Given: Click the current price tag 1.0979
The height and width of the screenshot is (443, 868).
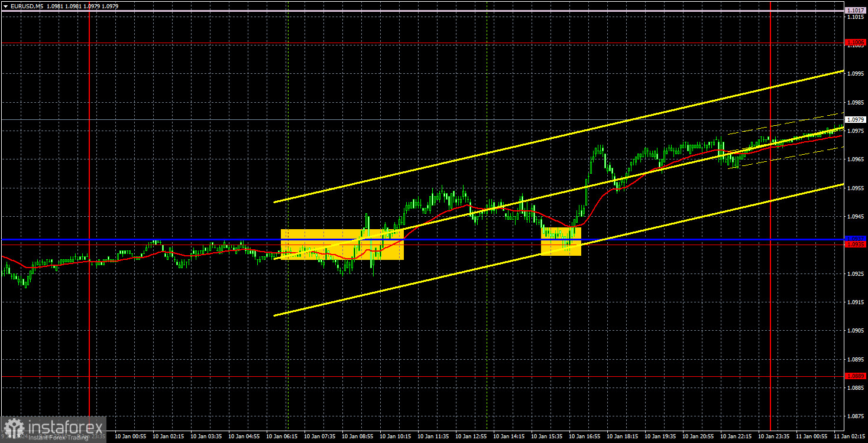Looking at the screenshot, I should [x=856, y=119].
